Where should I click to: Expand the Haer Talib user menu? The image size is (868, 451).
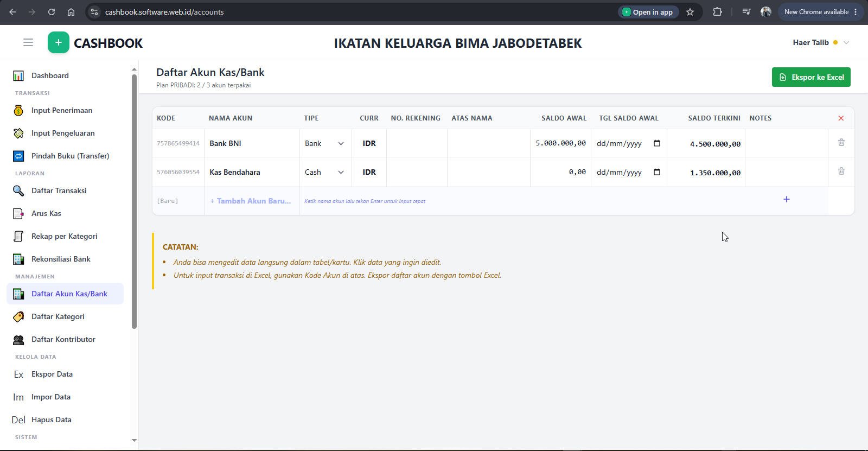click(x=821, y=42)
